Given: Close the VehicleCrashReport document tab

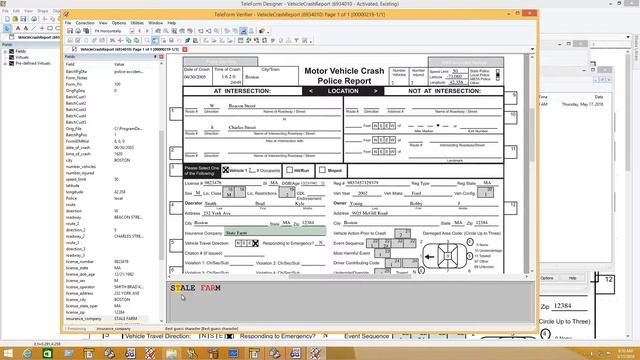Looking at the screenshot, I should click(185, 49).
